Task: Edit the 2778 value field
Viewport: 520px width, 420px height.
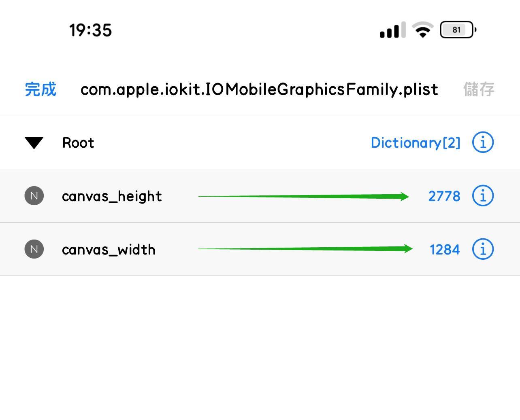Action: click(x=444, y=196)
